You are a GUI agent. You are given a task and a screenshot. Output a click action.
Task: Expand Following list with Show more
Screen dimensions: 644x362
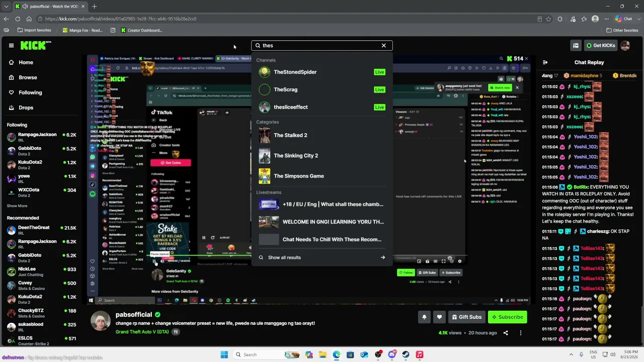pos(17,206)
